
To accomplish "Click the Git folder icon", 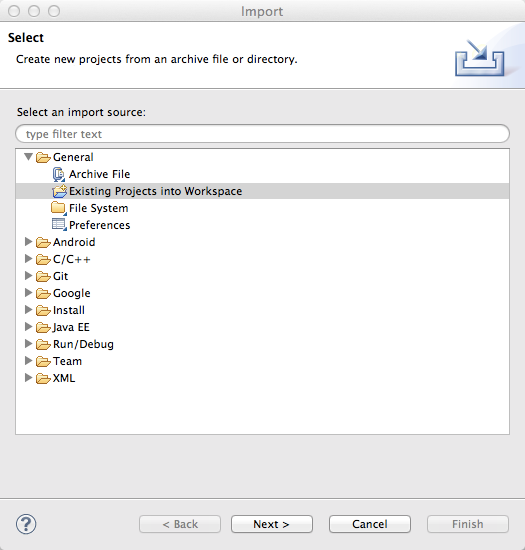I will click(43, 276).
